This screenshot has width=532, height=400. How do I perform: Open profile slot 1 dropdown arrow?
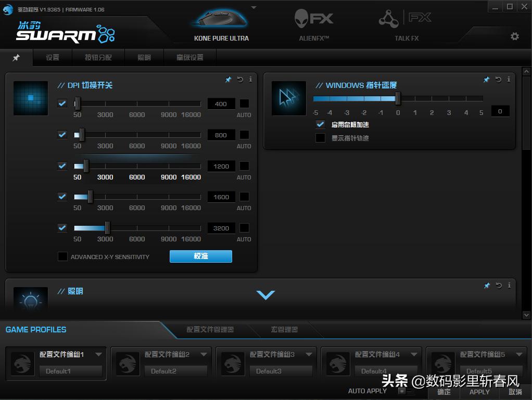pos(99,355)
